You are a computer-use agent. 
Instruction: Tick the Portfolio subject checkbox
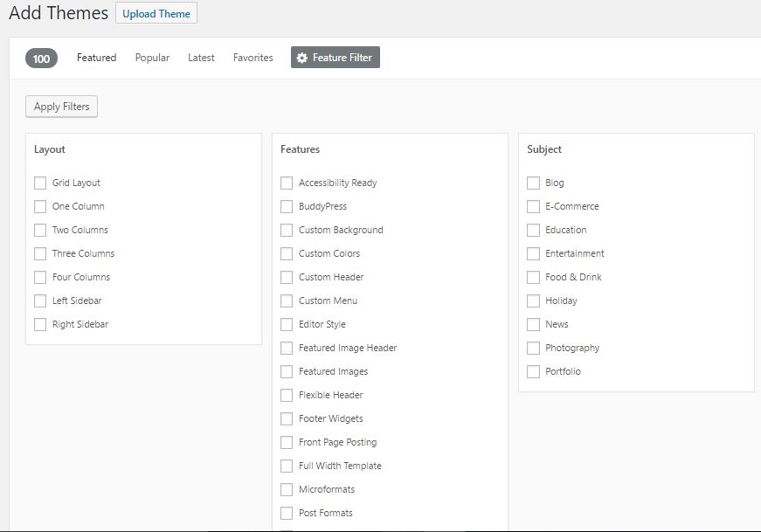tap(533, 372)
